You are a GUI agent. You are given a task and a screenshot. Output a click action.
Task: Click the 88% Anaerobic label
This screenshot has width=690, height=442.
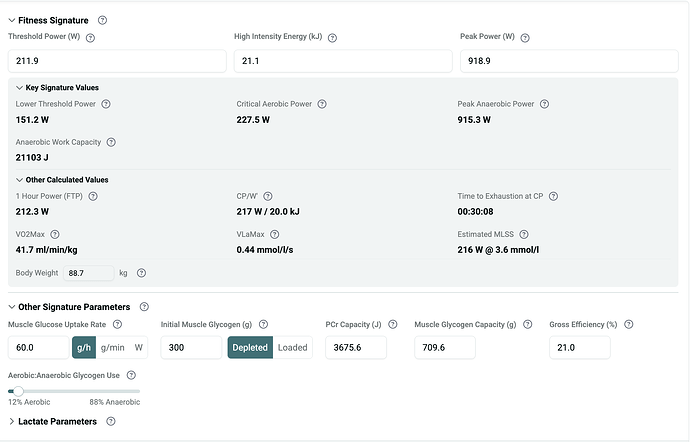pos(115,402)
